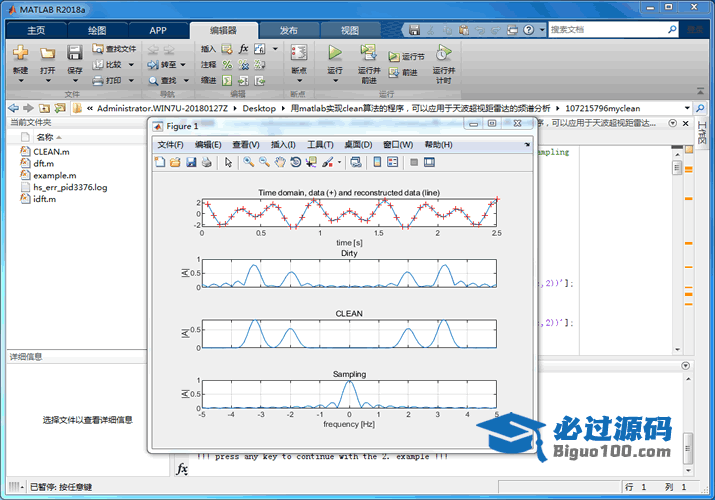Select the Edit Plot arrow tool
The width and height of the screenshot is (715, 500).
[x=228, y=162]
